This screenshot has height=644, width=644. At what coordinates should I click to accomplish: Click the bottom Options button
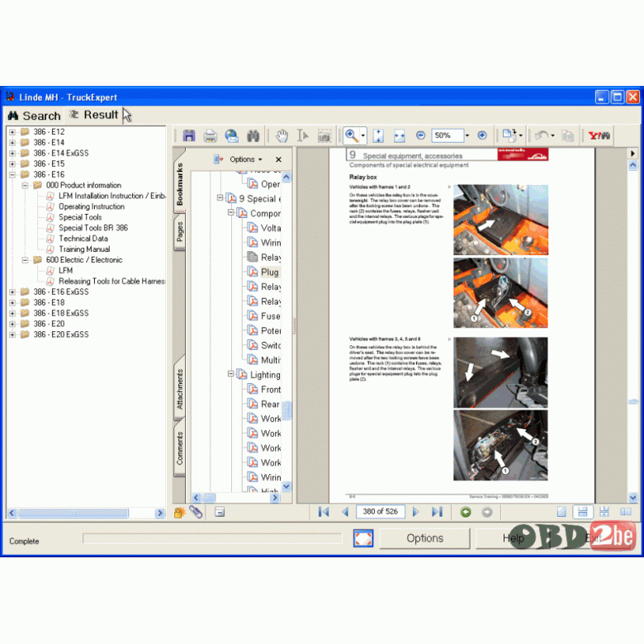424,538
